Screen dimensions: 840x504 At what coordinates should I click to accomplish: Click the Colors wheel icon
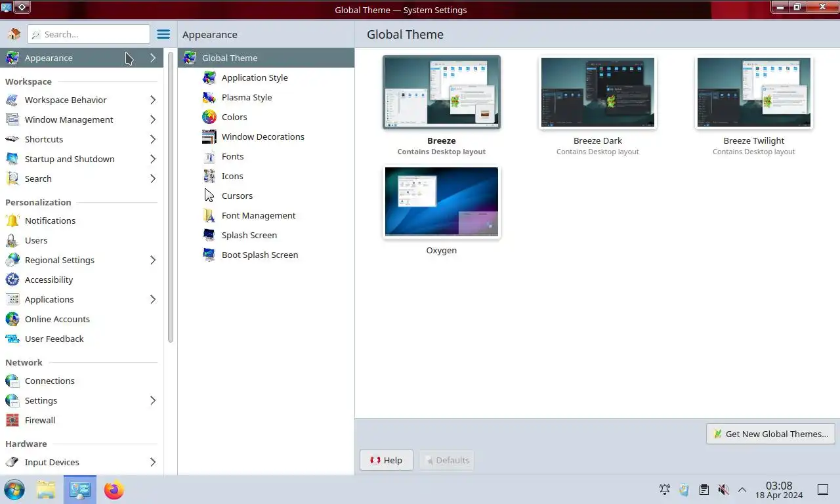(x=209, y=117)
